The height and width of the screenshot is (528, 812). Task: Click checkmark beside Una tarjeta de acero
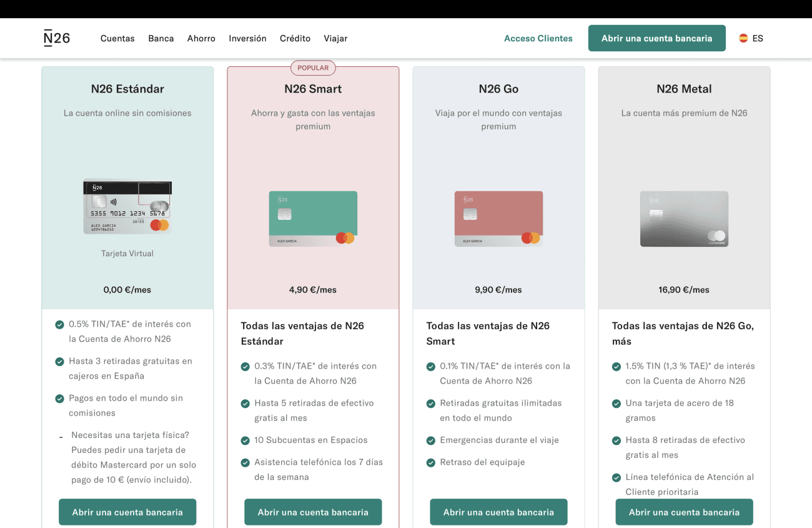[x=616, y=403]
